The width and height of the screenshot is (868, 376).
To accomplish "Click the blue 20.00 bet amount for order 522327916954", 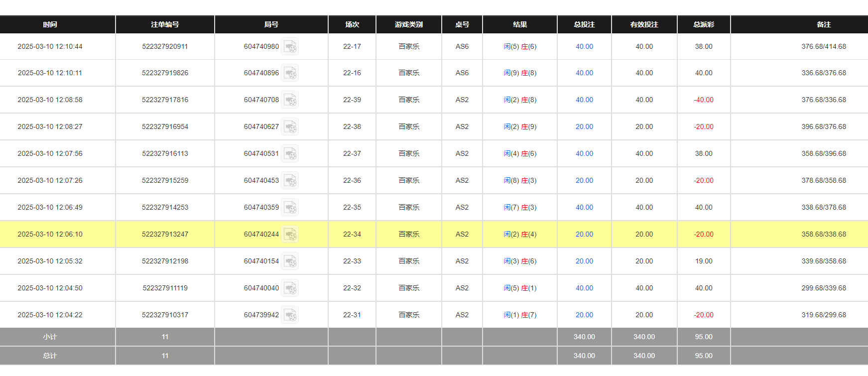I will pos(584,126).
